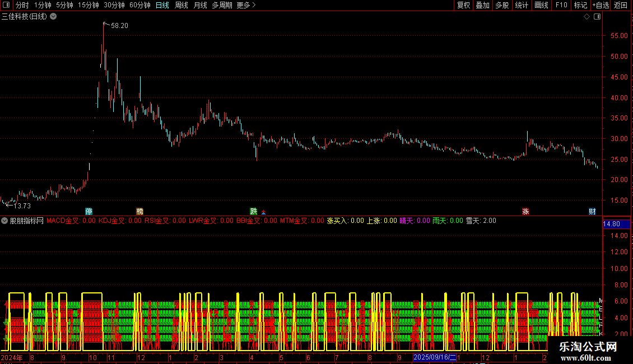This screenshot has height=364, width=633.
Task: Select the 月线 monthly chart tab
Action: coord(200,5)
